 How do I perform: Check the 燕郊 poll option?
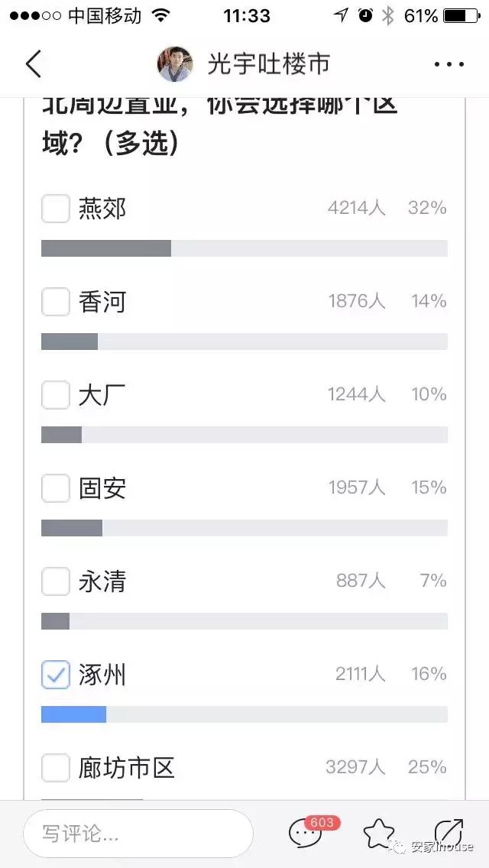click(x=55, y=209)
